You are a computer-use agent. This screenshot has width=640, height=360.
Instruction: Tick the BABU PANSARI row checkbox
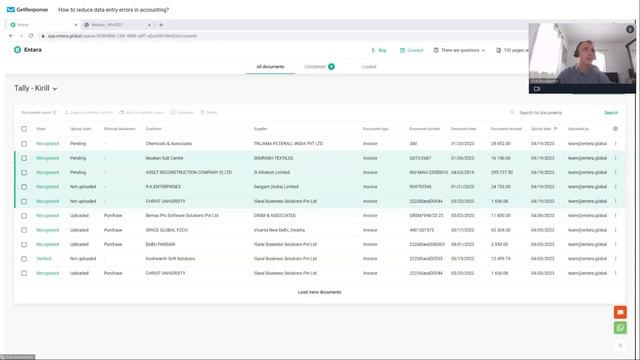[x=24, y=244]
